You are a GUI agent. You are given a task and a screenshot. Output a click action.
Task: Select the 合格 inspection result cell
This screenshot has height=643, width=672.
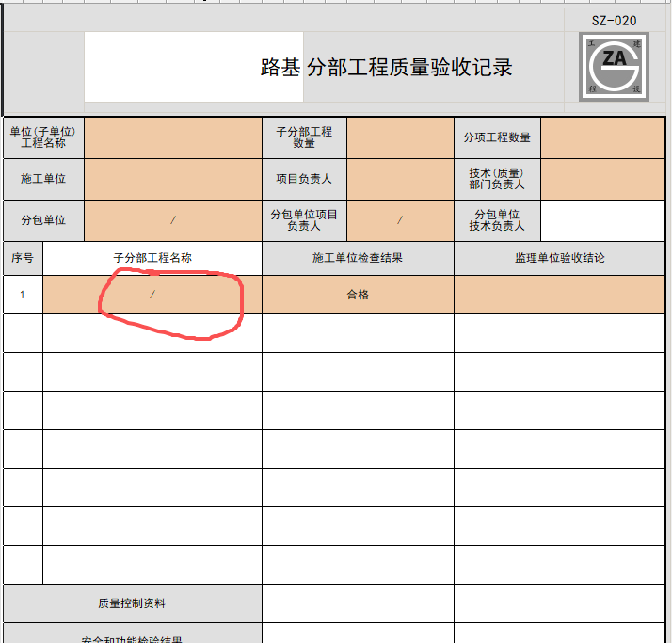coord(358,295)
